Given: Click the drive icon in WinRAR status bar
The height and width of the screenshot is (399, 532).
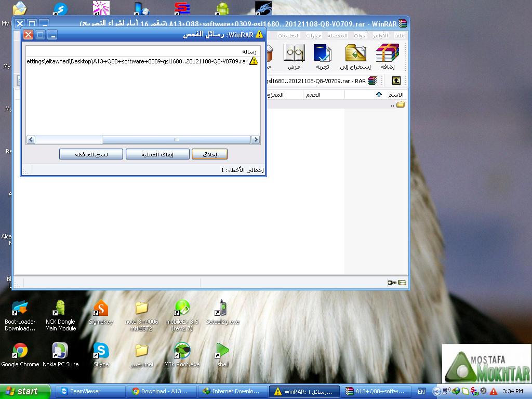Looking at the screenshot, I should (402, 283).
